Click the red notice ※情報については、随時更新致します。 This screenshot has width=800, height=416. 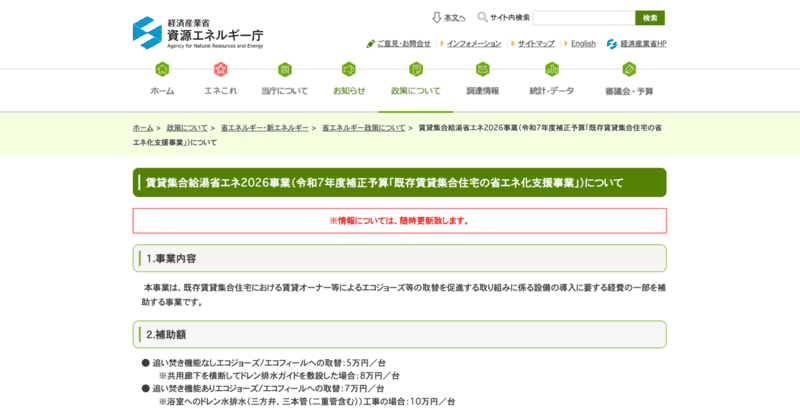(399, 221)
